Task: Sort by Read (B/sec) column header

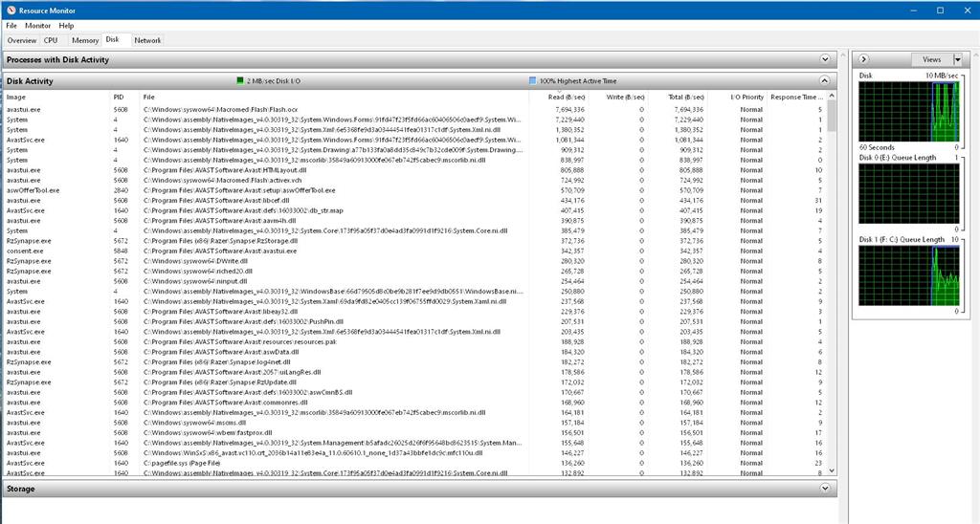Action: coord(559,97)
